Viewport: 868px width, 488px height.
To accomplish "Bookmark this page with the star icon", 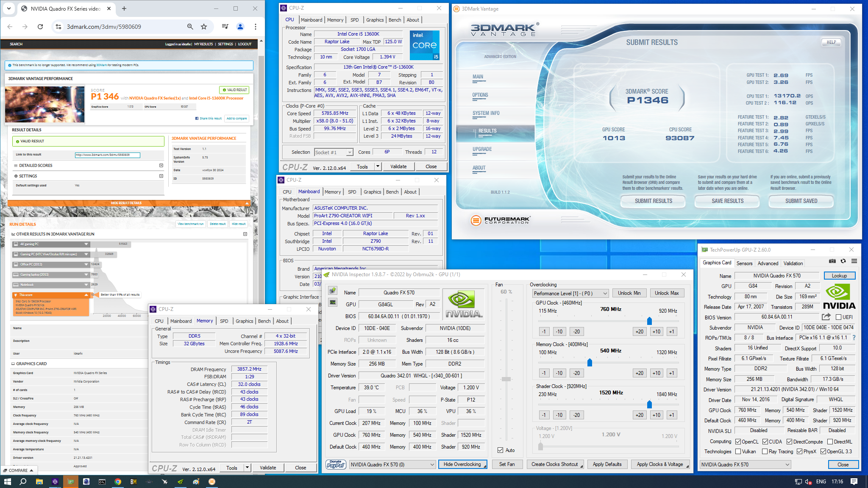I will 204,27.
